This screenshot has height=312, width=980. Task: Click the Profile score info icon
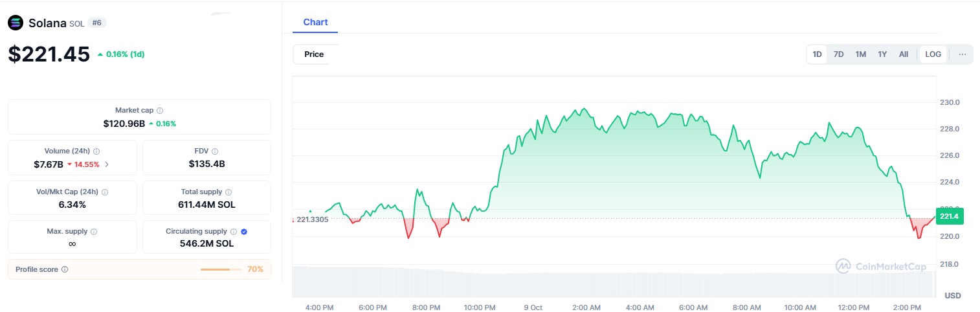point(65,269)
